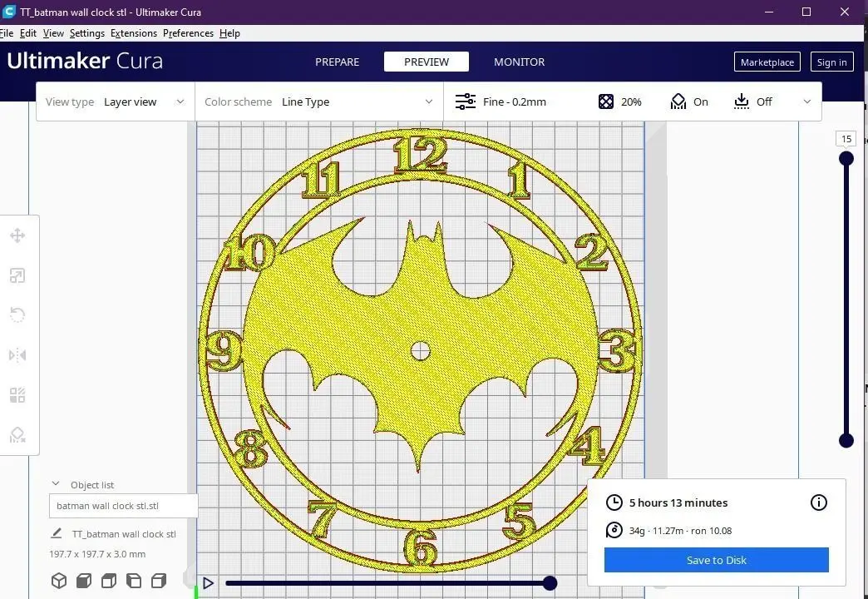
Task: Open the View menu
Action: 53,33
